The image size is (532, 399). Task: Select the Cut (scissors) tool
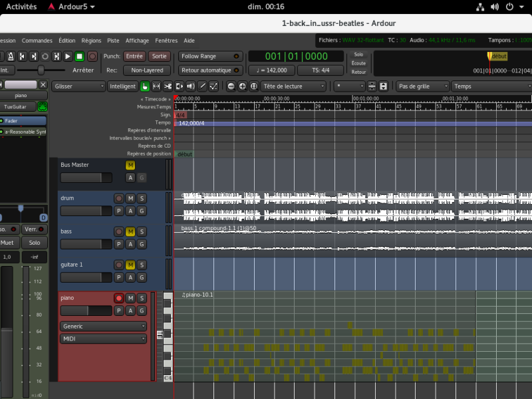tap(168, 86)
